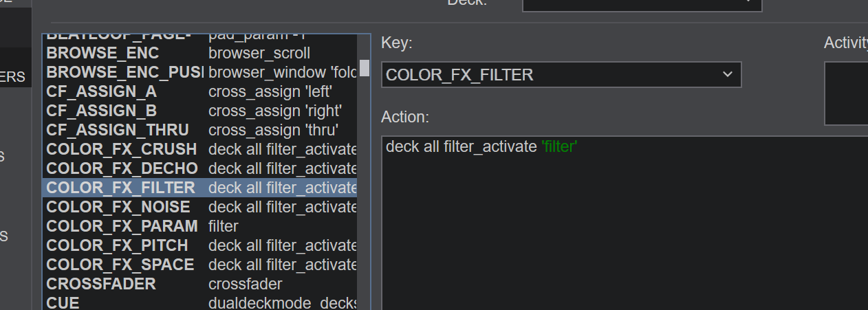
Task: Choose the COLOR_FX_NOISE mapping
Action: [199, 207]
